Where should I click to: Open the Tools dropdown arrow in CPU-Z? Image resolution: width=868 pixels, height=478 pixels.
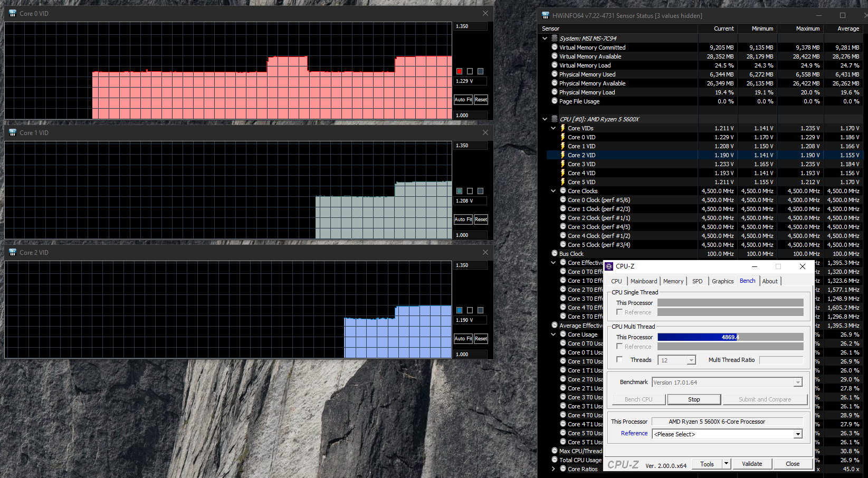point(727,464)
